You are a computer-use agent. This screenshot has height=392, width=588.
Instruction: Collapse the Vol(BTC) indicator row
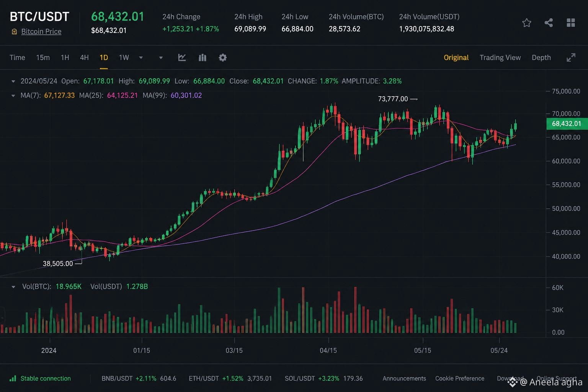[13, 287]
